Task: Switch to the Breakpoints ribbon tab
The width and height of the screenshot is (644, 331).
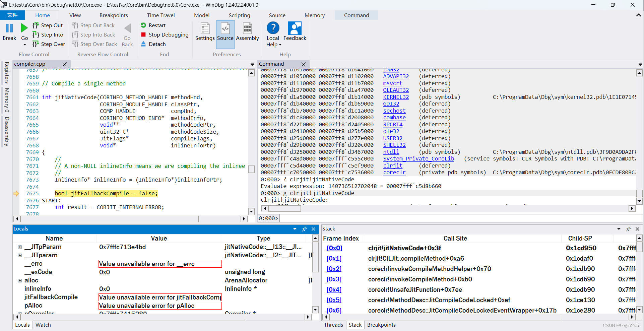Action: tap(114, 15)
